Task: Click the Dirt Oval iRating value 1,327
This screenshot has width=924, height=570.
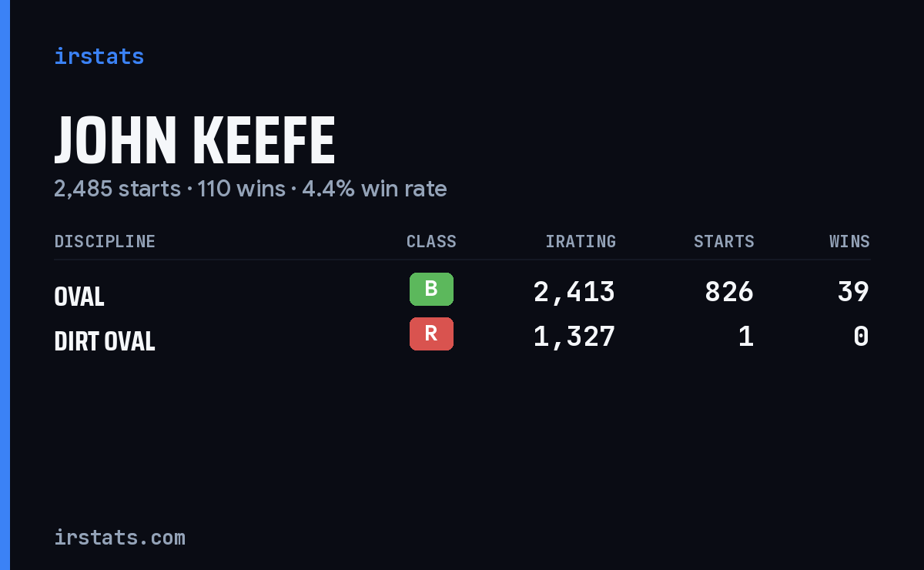Action: [x=574, y=337]
